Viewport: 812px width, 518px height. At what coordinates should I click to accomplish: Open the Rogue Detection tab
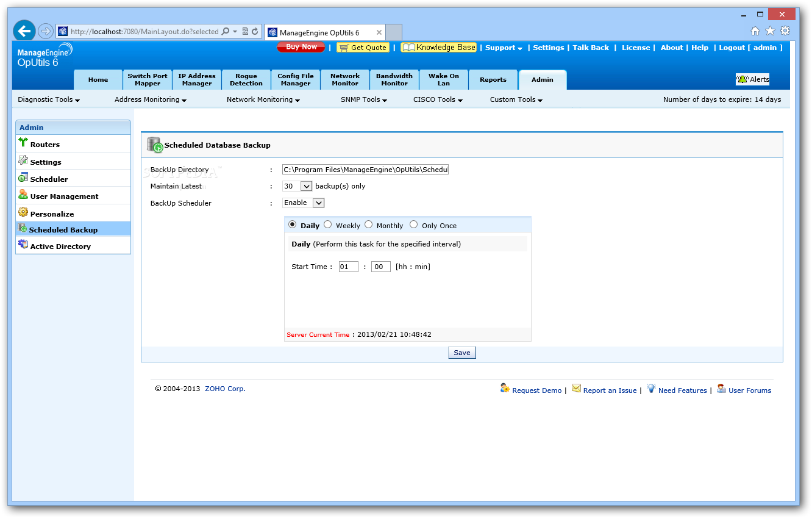246,80
